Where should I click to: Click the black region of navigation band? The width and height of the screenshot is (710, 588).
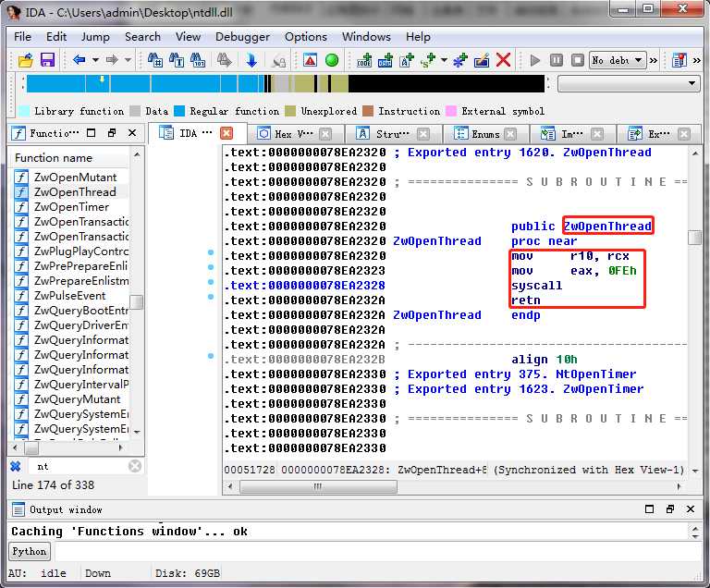pyautogui.click(x=446, y=84)
